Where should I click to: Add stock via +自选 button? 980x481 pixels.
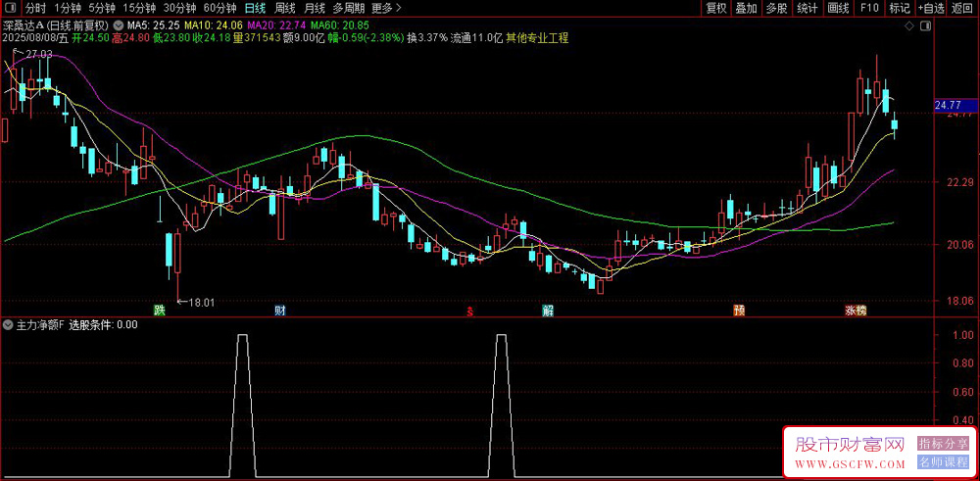pos(931,8)
